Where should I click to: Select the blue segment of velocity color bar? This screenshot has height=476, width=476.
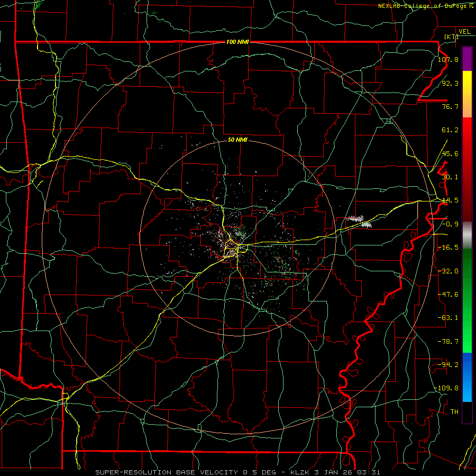(x=467, y=377)
